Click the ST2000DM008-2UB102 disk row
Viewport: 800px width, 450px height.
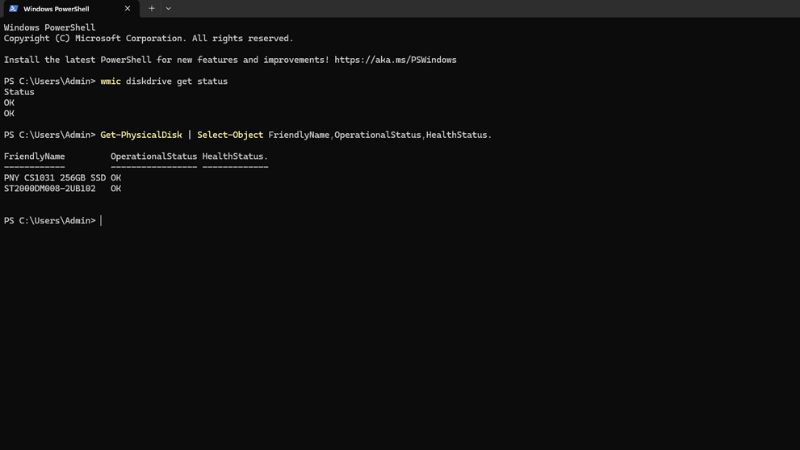point(62,188)
